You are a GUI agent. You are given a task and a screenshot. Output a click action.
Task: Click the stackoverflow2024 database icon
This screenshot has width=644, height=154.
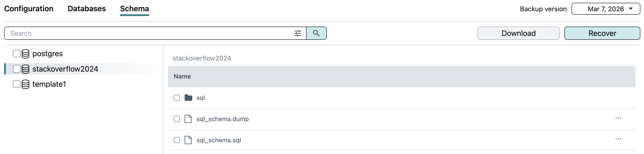(25, 69)
